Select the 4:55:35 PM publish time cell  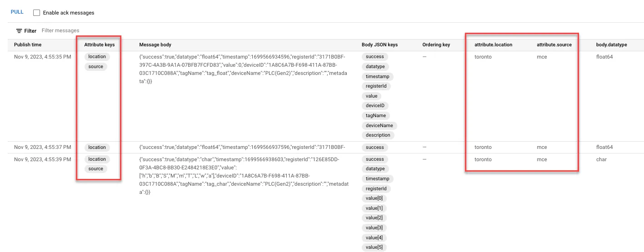click(x=43, y=57)
